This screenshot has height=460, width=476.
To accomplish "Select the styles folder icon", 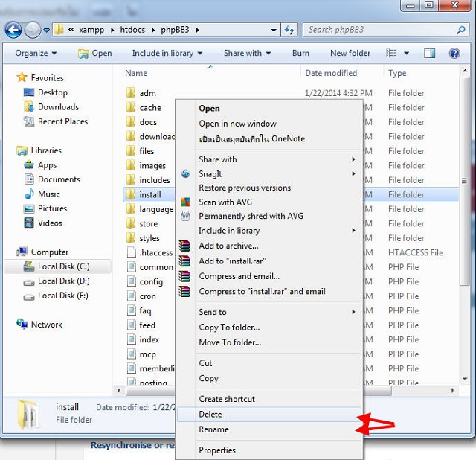I will pos(131,238).
